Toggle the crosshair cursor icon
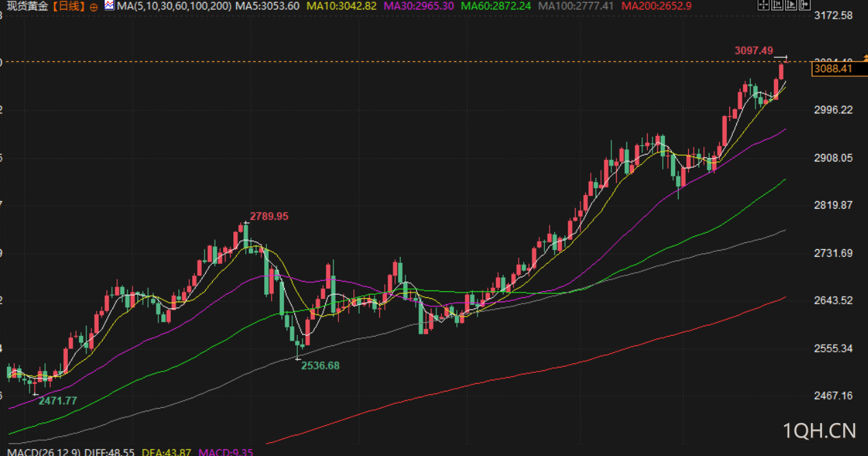Image resolution: width=868 pixels, height=456 pixels. point(764,4)
